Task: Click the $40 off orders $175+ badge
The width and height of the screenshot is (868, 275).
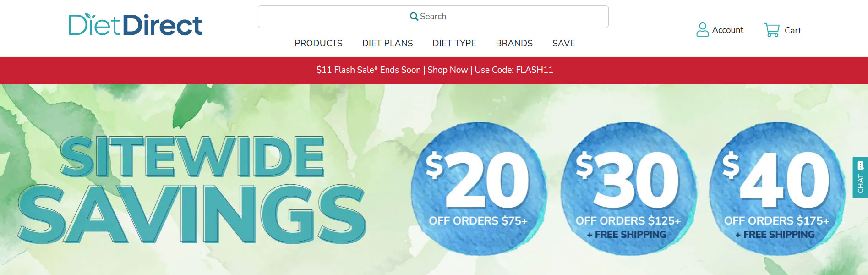Action: coord(777,189)
